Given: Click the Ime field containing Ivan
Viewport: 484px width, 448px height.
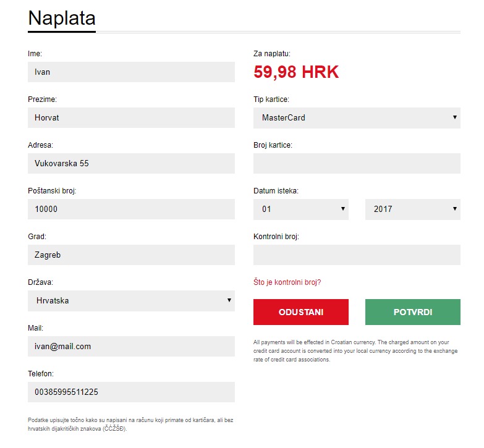Looking at the screenshot, I should [x=131, y=72].
